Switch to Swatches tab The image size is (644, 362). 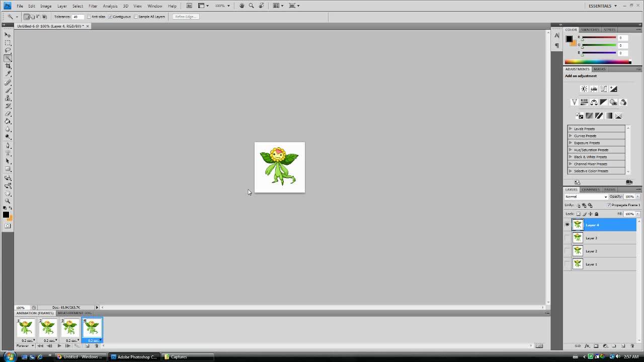pyautogui.click(x=590, y=30)
